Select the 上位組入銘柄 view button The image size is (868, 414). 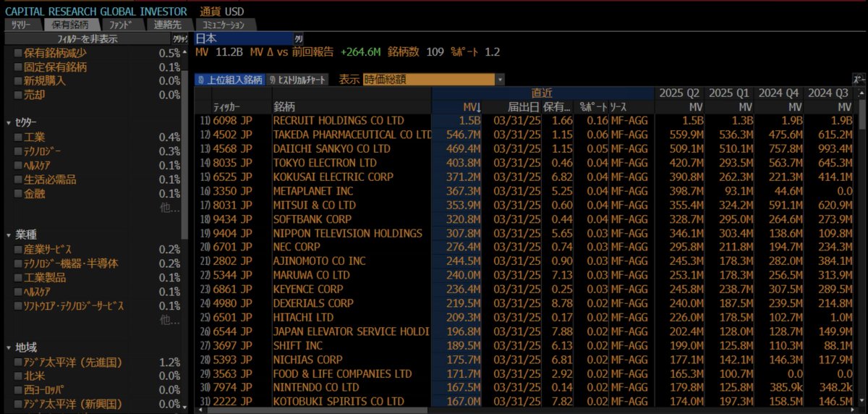point(230,80)
